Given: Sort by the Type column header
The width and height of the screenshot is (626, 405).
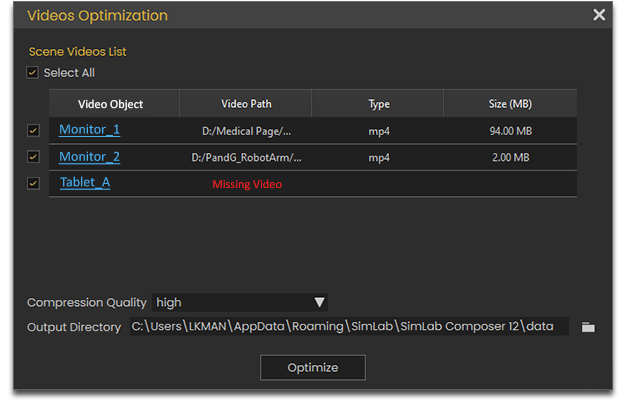Looking at the screenshot, I should 378,103.
